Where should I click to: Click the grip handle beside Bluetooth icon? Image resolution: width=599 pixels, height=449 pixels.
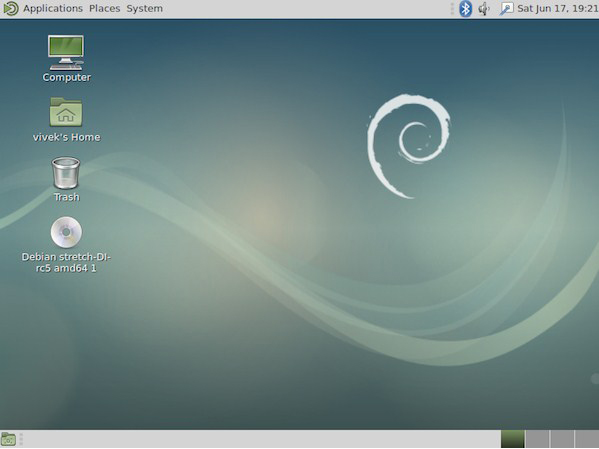pos(452,8)
